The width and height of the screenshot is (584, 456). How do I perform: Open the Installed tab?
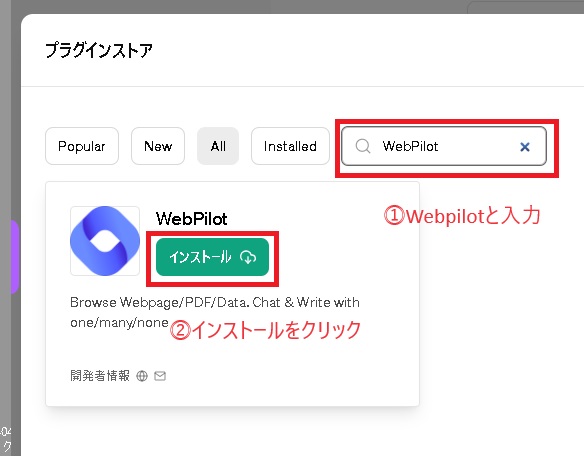coord(290,146)
